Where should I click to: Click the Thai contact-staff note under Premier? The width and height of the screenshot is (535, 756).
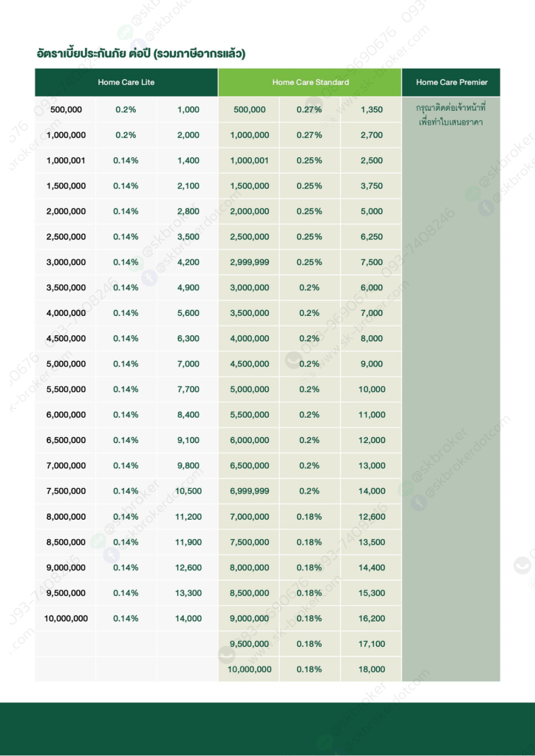click(x=451, y=115)
